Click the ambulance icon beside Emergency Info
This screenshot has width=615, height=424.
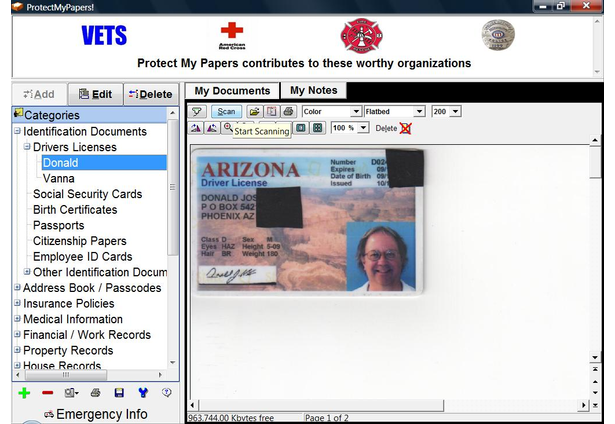[49, 414]
